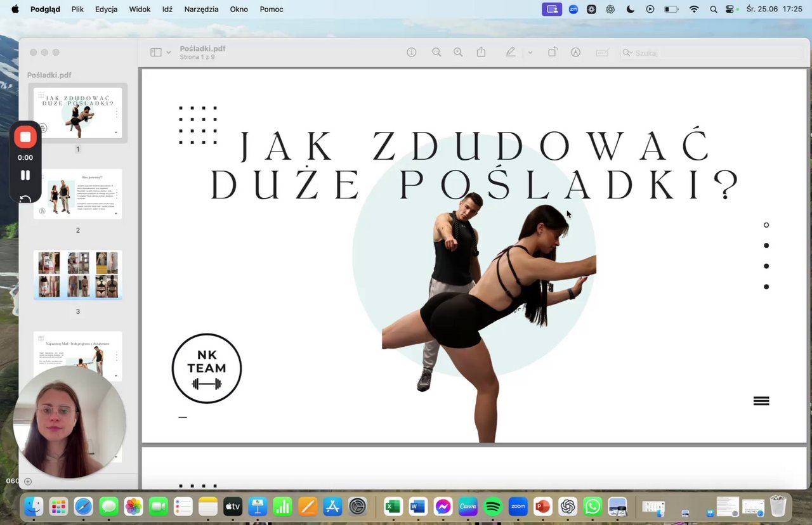Open the Idź menu
This screenshot has width=812, height=525.
(167, 10)
